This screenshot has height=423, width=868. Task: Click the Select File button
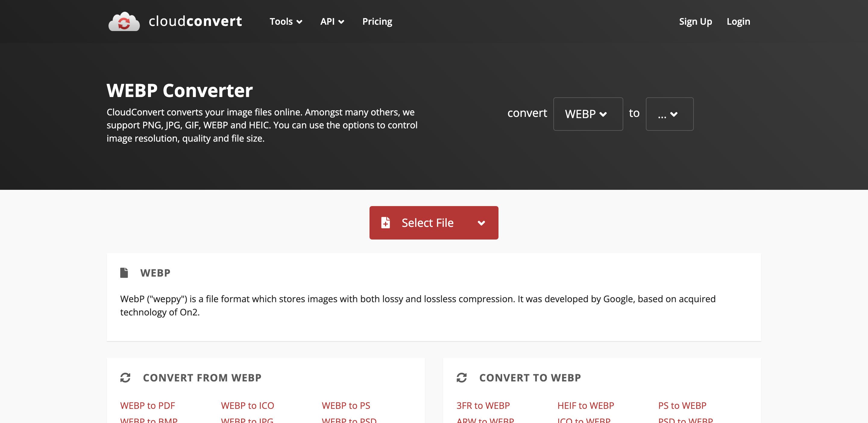coord(434,223)
